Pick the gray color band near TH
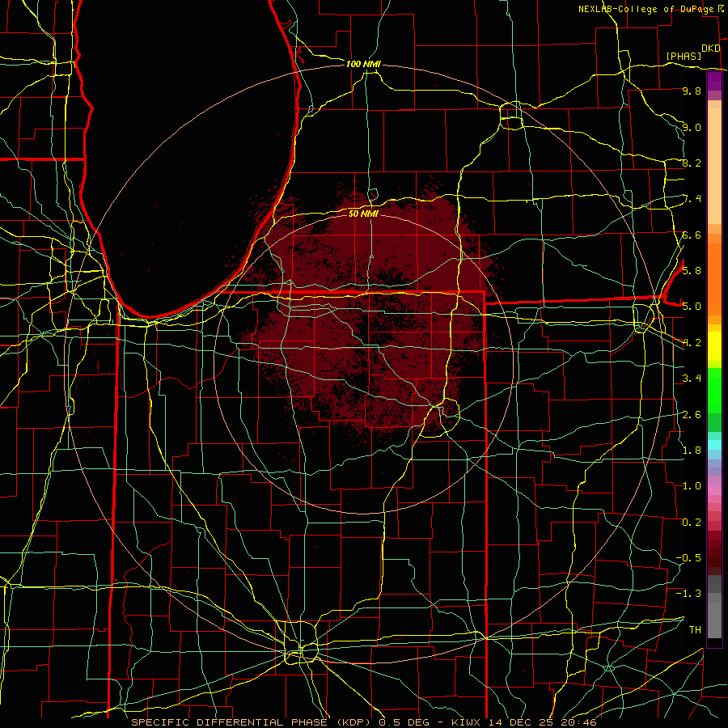The width and height of the screenshot is (728, 728). (714, 622)
